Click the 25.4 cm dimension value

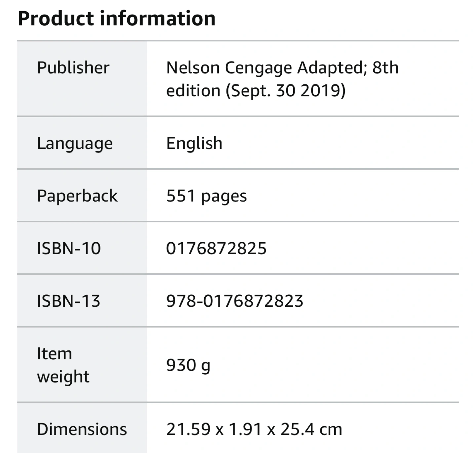311,430
